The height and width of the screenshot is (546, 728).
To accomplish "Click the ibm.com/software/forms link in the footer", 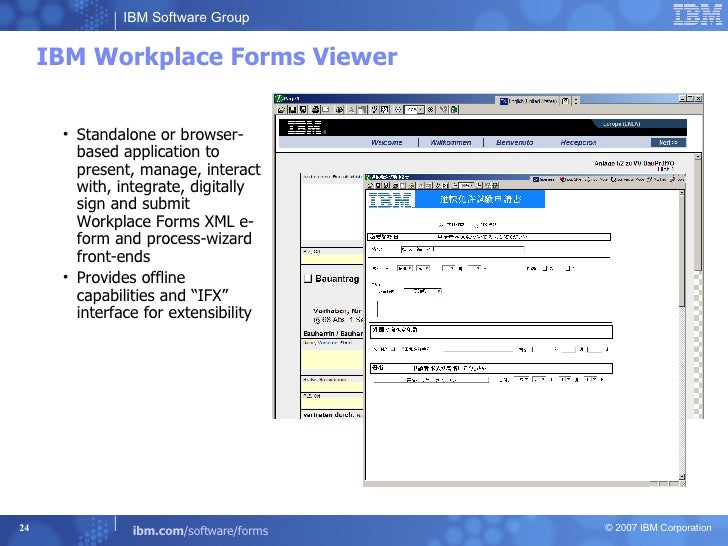I will click(x=200, y=531).
